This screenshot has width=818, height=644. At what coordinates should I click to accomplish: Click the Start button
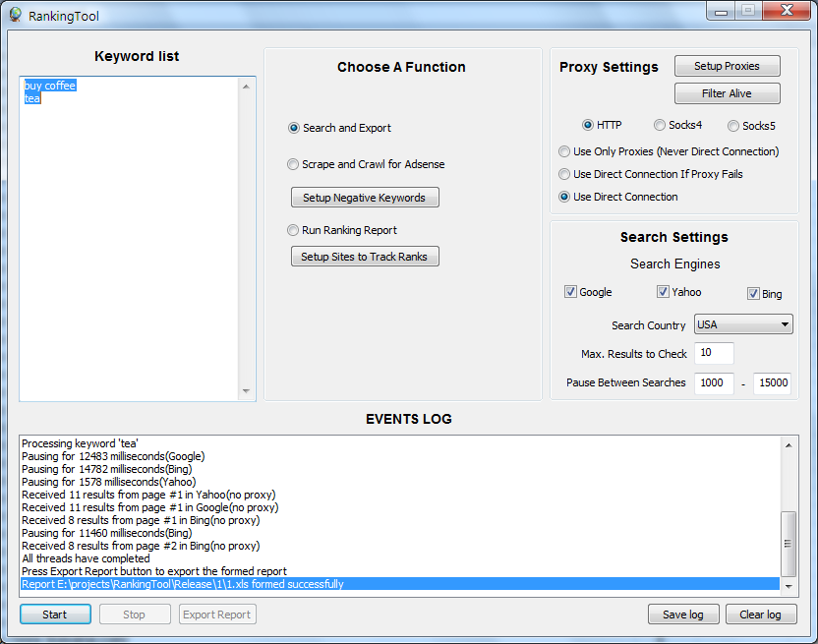(x=55, y=615)
